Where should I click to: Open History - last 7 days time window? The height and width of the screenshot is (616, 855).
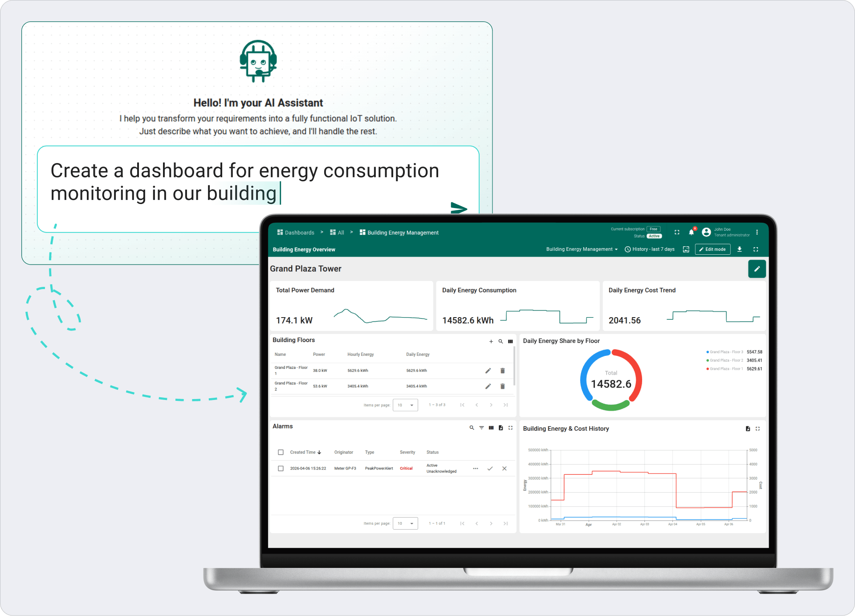(650, 249)
